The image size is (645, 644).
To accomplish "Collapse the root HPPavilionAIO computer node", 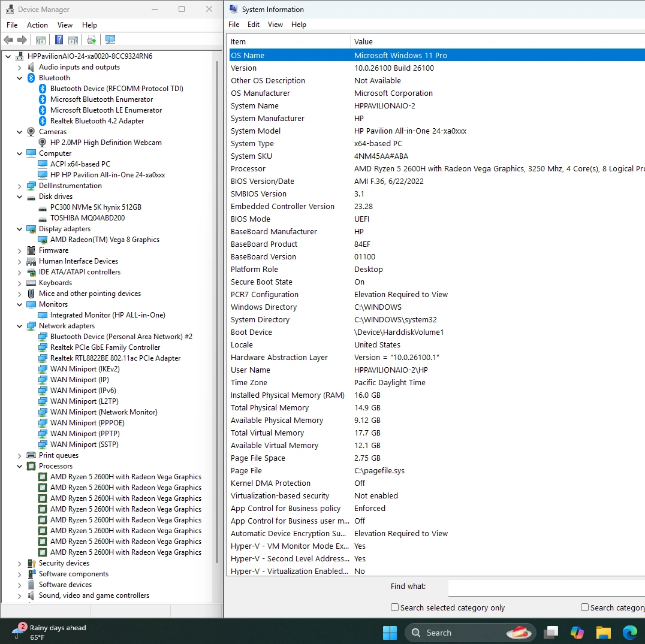I will point(8,56).
